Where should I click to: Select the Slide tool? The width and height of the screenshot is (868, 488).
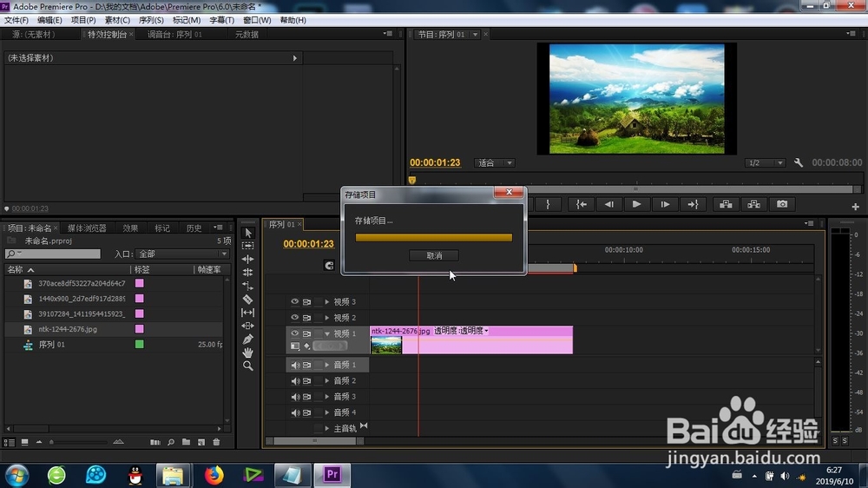[x=248, y=326]
